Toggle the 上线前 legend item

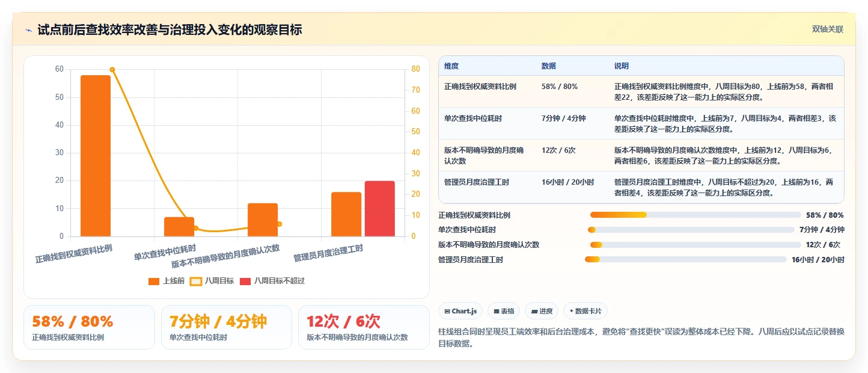(167, 281)
